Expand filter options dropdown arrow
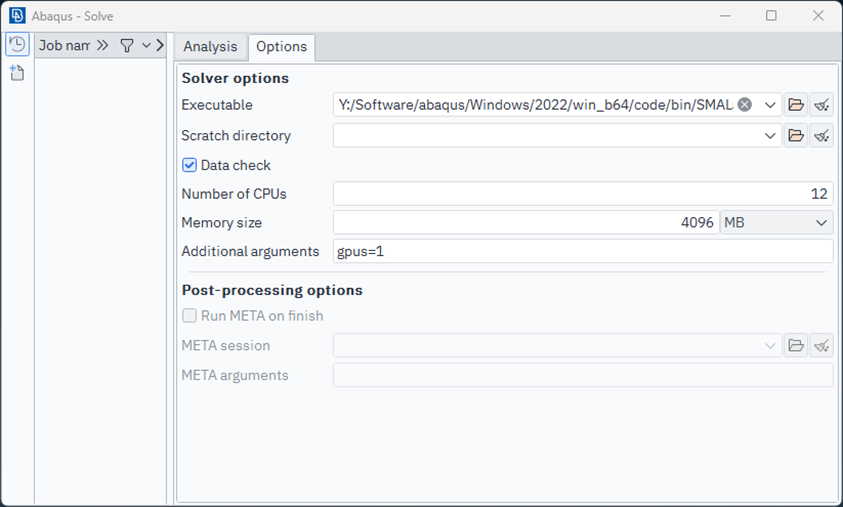Image resolution: width=843 pixels, height=507 pixels. pyautogui.click(x=146, y=46)
